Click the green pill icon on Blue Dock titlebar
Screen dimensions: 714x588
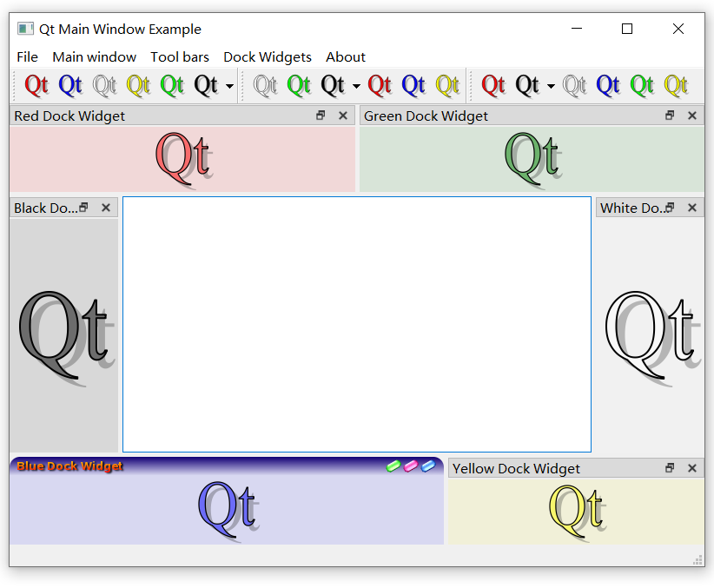(396, 466)
